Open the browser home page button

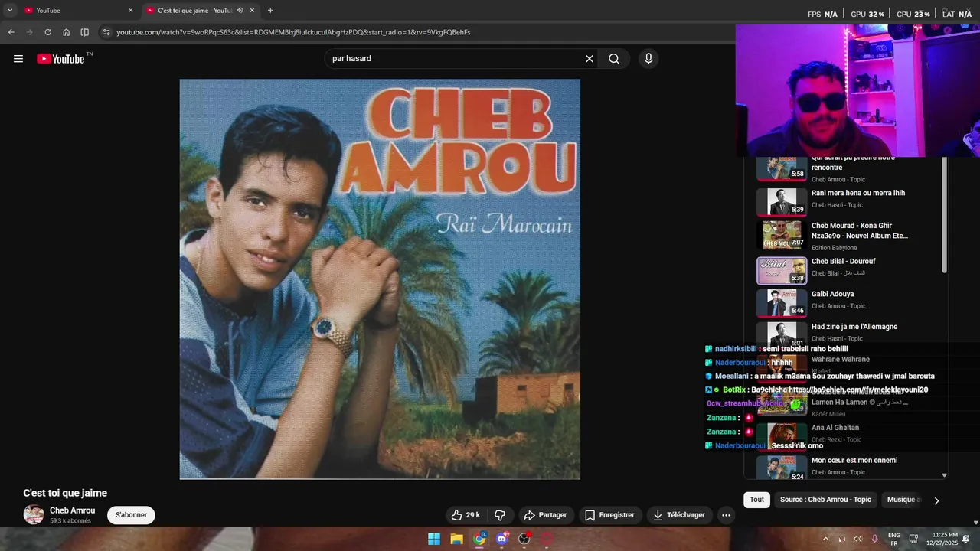point(66,32)
